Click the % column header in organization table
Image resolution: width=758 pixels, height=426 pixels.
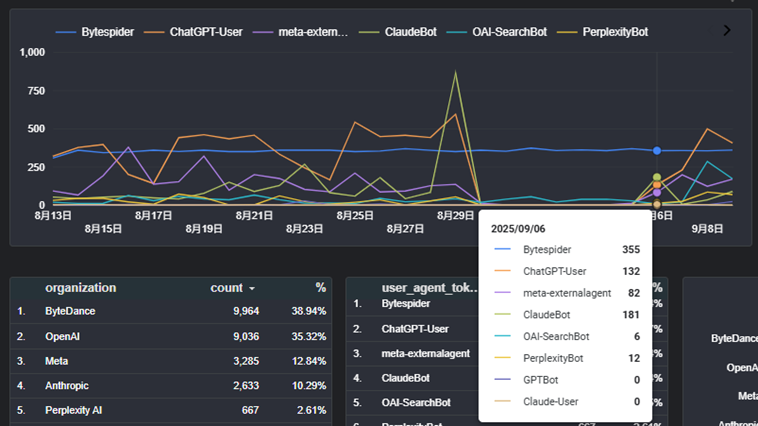tap(320, 288)
